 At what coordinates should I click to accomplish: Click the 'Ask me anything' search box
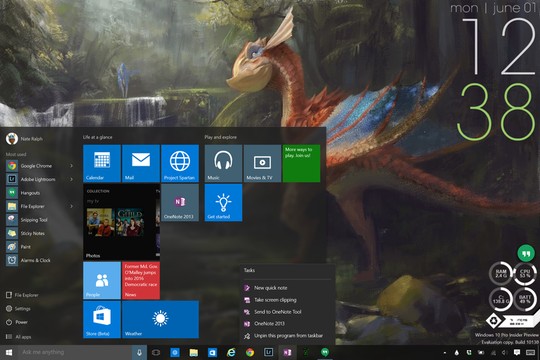click(75, 352)
